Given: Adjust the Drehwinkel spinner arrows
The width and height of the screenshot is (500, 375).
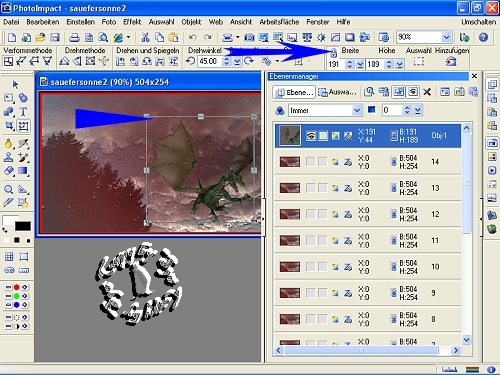Looking at the screenshot, I should pyautogui.click(x=227, y=62).
